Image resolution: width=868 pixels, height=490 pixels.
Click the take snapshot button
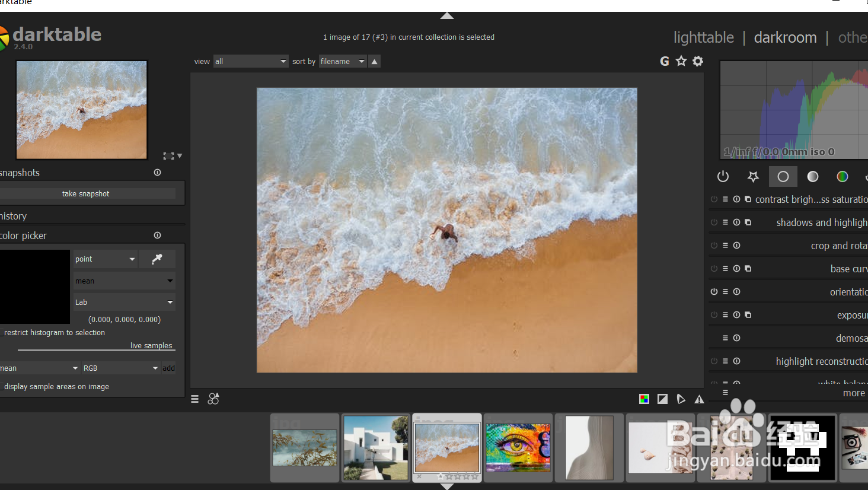pos(86,194)
